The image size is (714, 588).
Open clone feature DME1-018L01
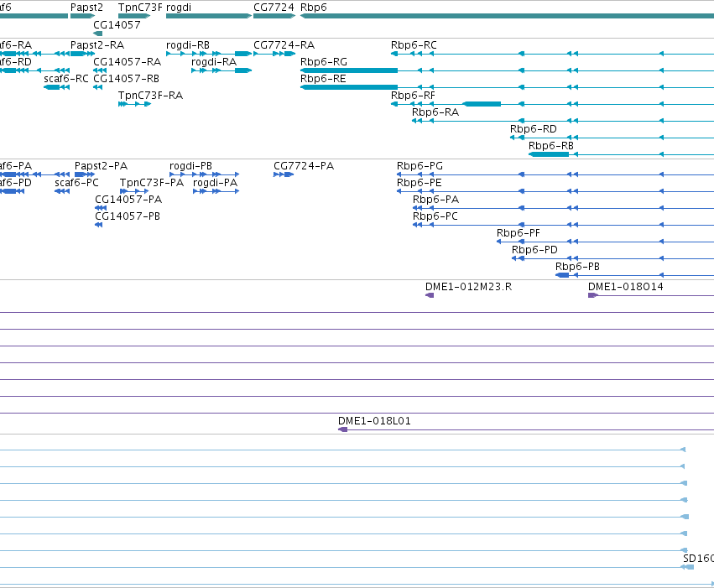[x=374, y=421]
